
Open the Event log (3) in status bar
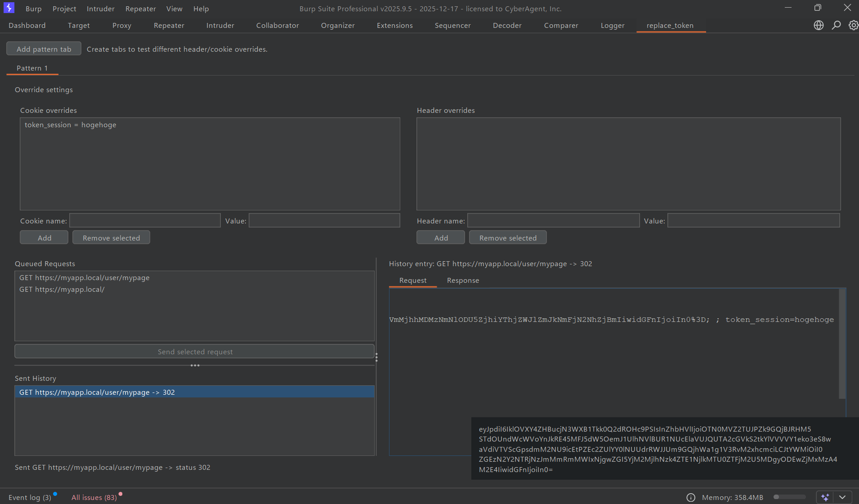(30, 497)
